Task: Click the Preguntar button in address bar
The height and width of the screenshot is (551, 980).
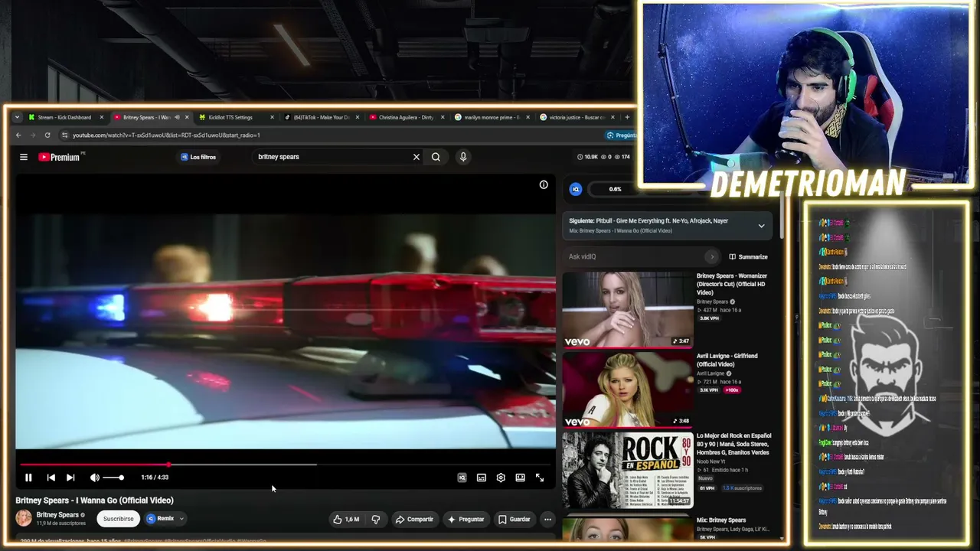Action: point(621,135)
